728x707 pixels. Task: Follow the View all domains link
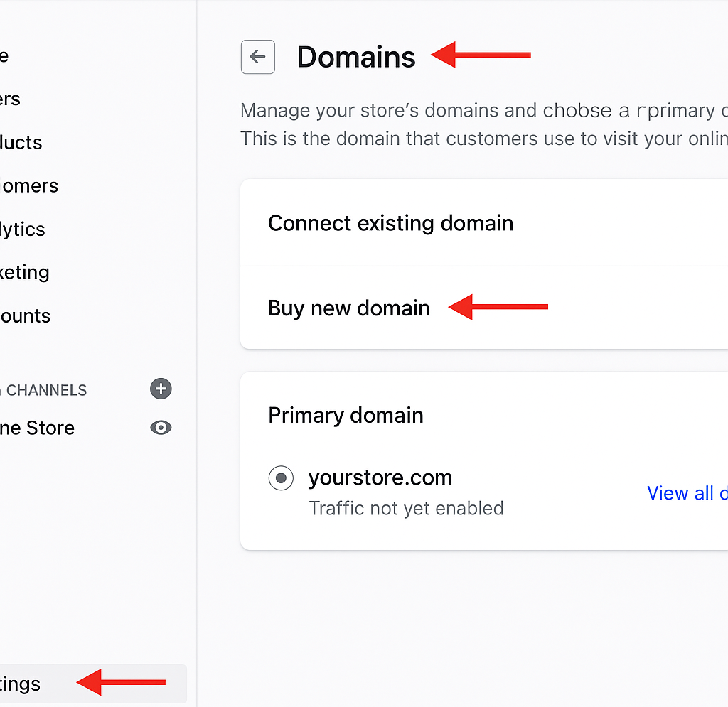(686, 493)
